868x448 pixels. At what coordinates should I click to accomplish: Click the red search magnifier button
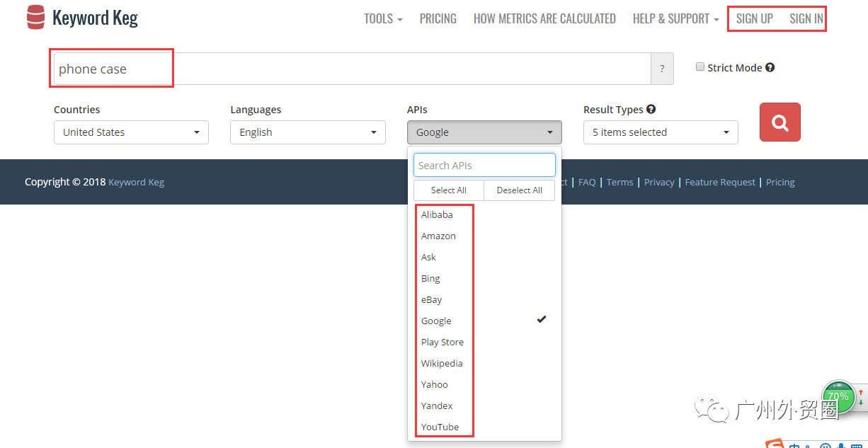click(780, 122)
